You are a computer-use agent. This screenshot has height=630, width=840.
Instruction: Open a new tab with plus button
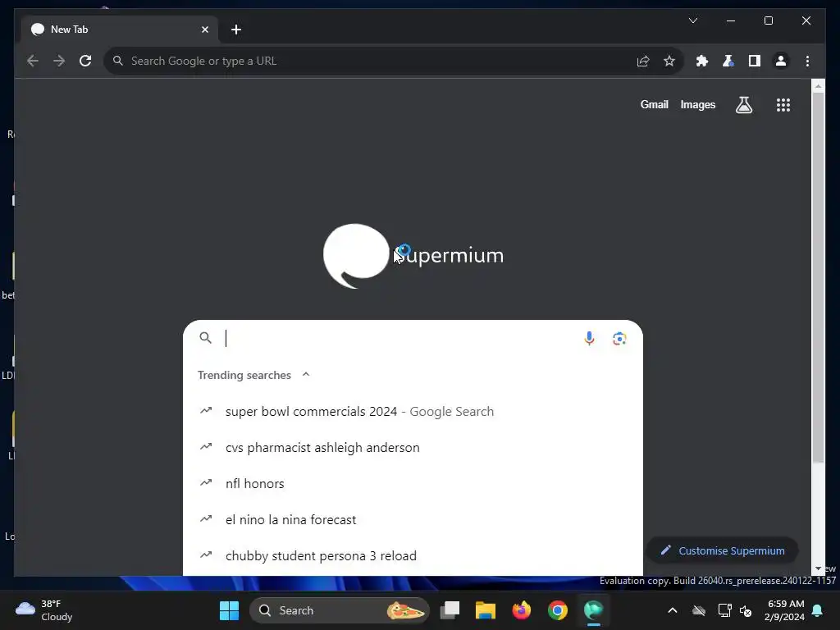[235, 30]
